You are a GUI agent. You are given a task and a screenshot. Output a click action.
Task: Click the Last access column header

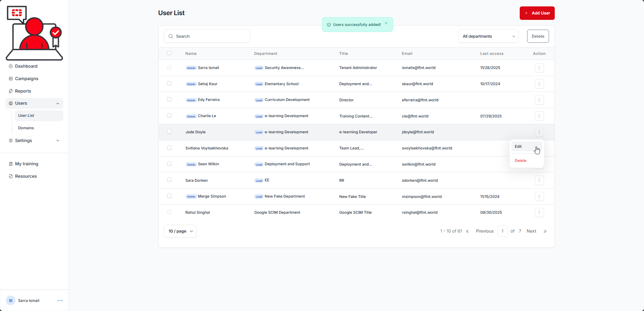click(492, 54)
